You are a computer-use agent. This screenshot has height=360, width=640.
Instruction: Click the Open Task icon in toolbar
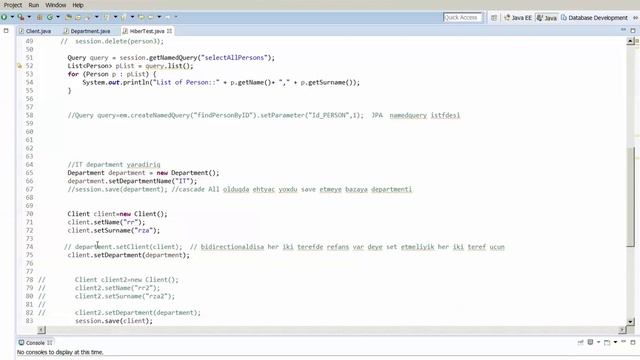pyautogui.click(x=78, y=18)
